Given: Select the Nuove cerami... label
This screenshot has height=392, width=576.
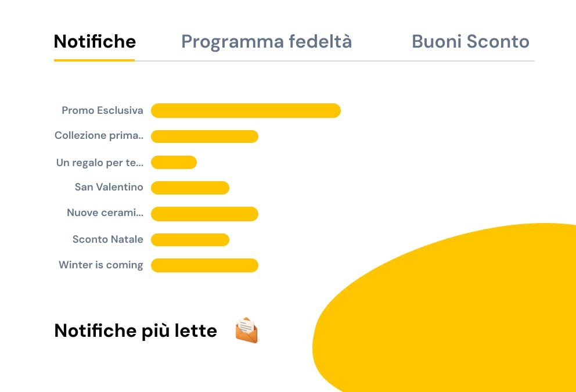Looking at the screenshot, I should pyautogui.click(x=105, y=213).
